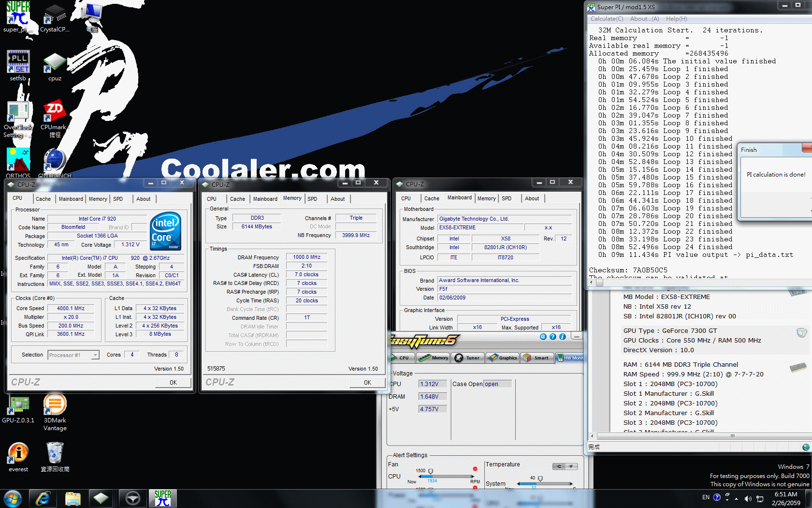Image resolution: width=812 pixels, height=508 pixels.
Task: Switch to the steering wheel taskbar app
Action: [x=132, y=498]
